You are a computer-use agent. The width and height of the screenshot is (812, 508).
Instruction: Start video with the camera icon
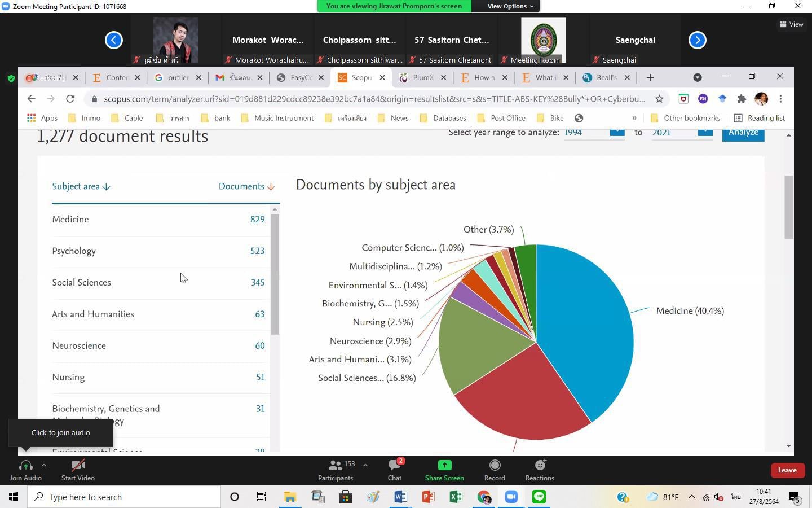(x=78, y=465)
